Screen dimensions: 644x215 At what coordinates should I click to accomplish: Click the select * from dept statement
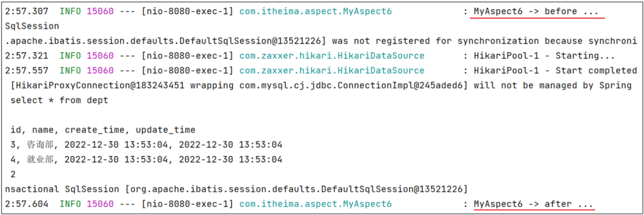pyautogui.click(x=59, y=100)
